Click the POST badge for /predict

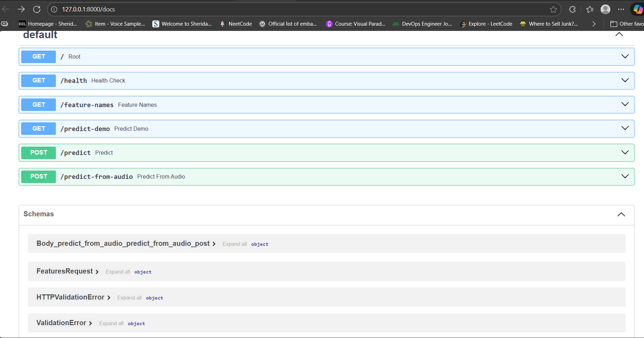(x=39, y=153)
